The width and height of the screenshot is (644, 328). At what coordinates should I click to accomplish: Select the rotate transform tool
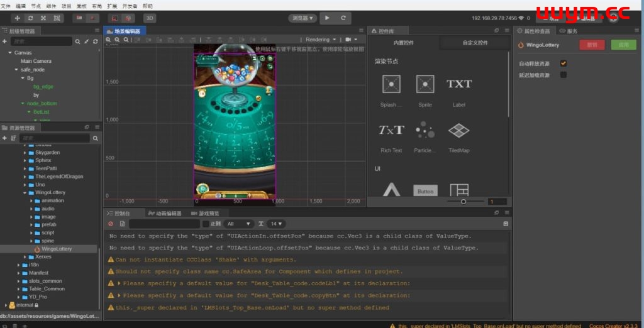coord(30,18)
